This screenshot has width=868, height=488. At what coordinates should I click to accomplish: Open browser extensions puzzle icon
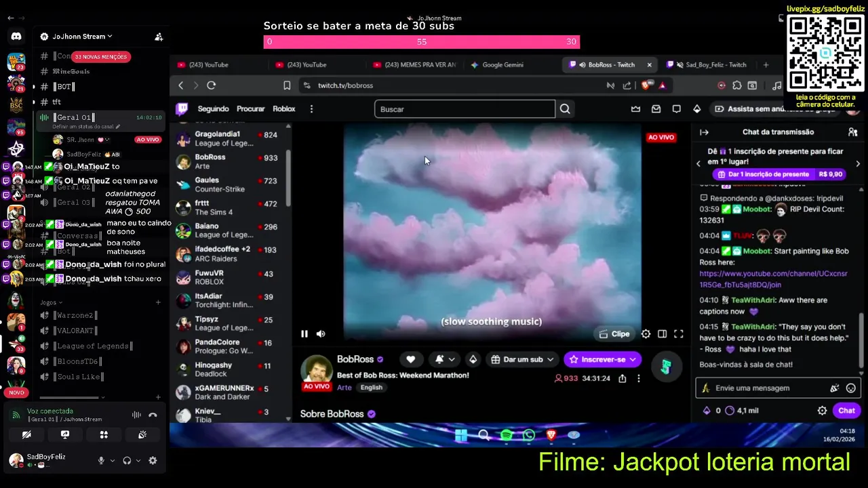click(x=737, y=85)
